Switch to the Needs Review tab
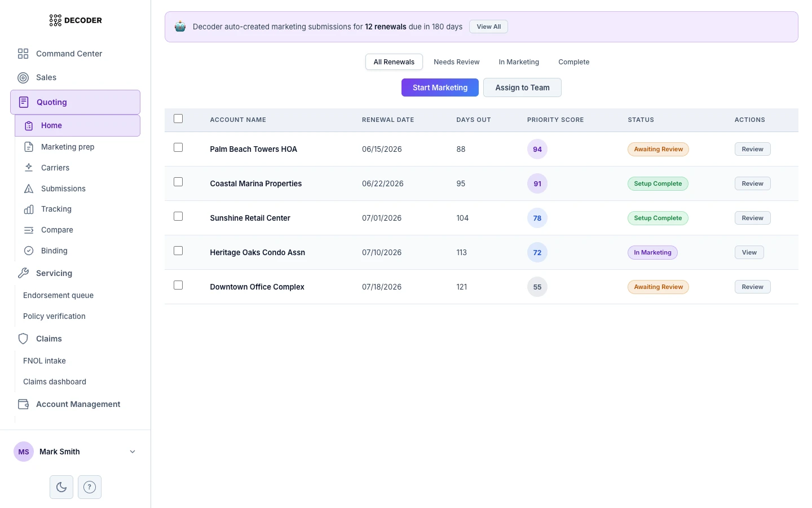 coord(457,62)
